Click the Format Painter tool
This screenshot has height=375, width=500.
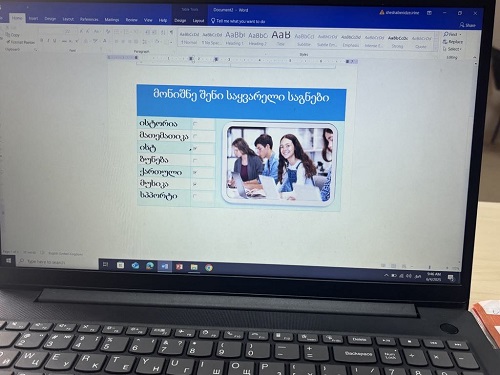pos(21,42)
